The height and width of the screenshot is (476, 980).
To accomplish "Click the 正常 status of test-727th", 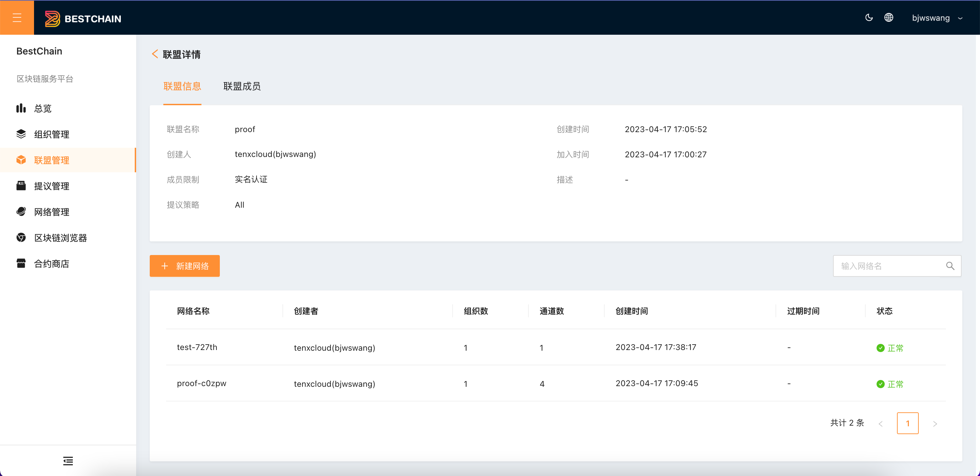I will tap(890, 348).
